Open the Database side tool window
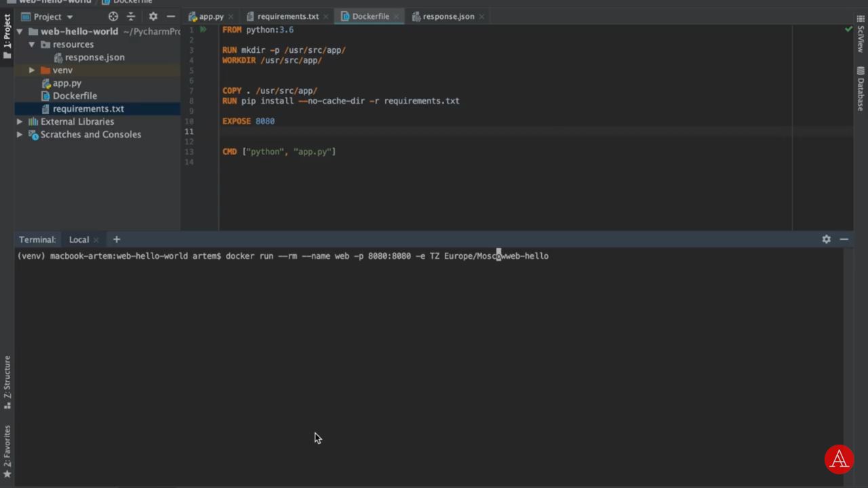868x488 pixels. tap(861, 89)
